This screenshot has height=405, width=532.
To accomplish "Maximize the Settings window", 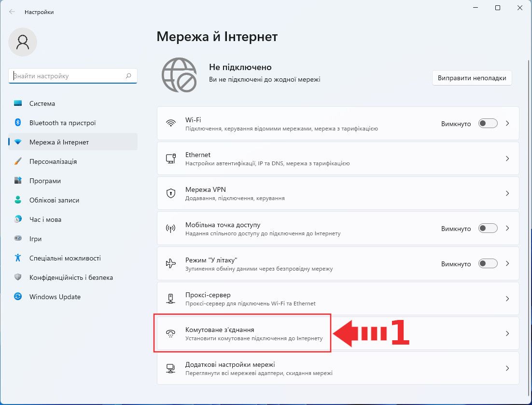I will pos(498,8).
